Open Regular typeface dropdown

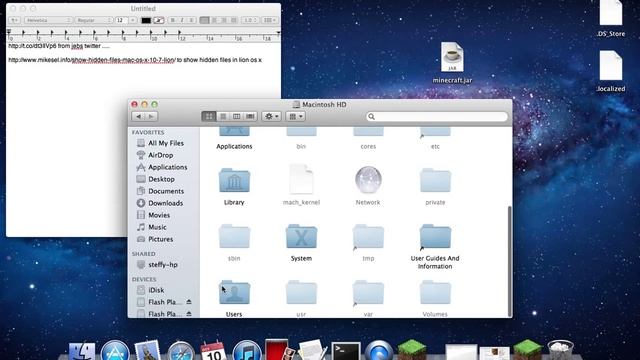click(93, 20)
